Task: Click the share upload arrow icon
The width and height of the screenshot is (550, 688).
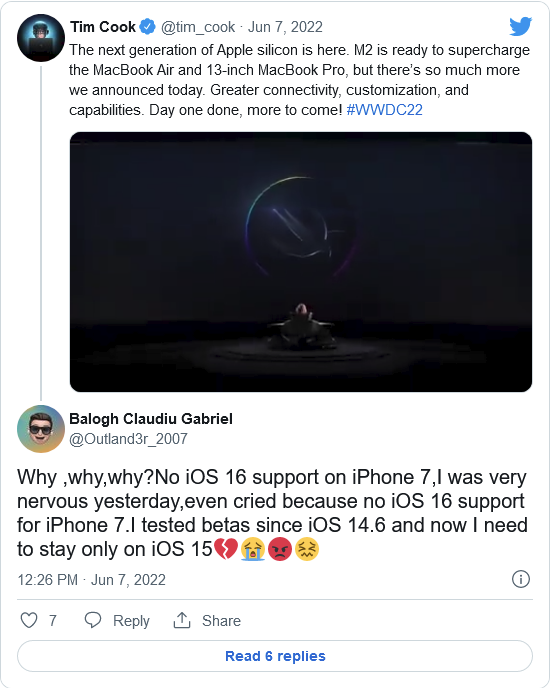Action: coord(182,620)
